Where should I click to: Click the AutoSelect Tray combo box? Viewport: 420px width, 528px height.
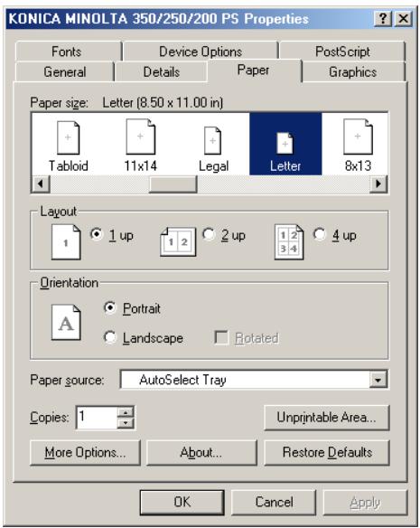pos(254,380)
